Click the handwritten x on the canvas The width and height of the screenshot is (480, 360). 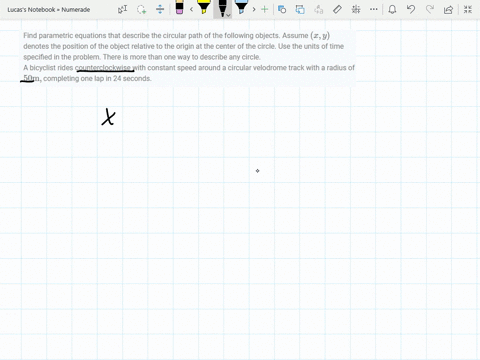108,117
